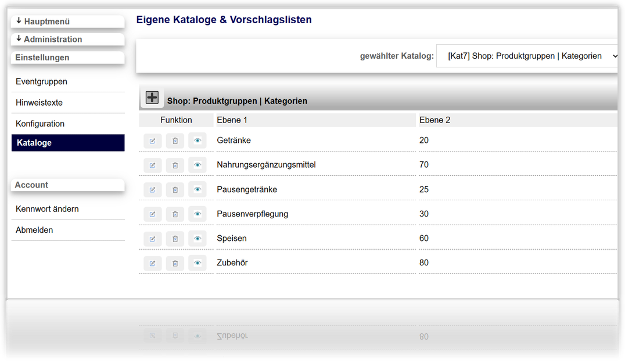Edit the Pausengetränke row
The width and height of the screenshot is (625, 364).
pos(153,190)
